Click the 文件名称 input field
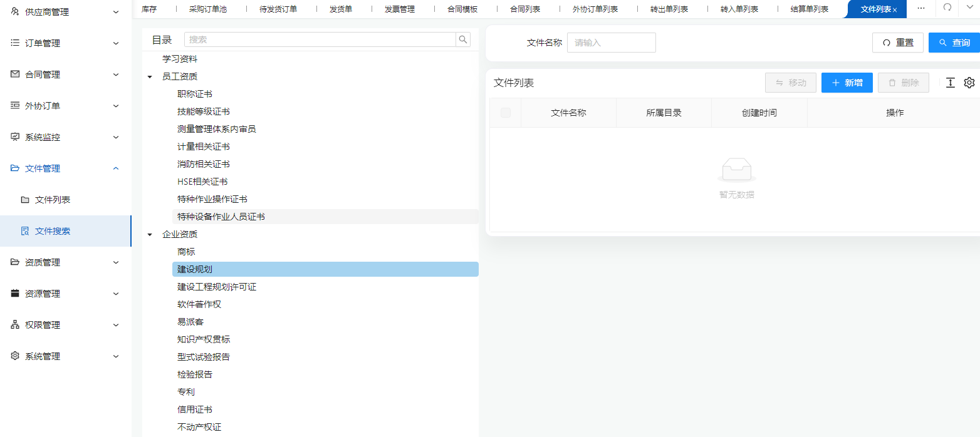 (611, 43)
